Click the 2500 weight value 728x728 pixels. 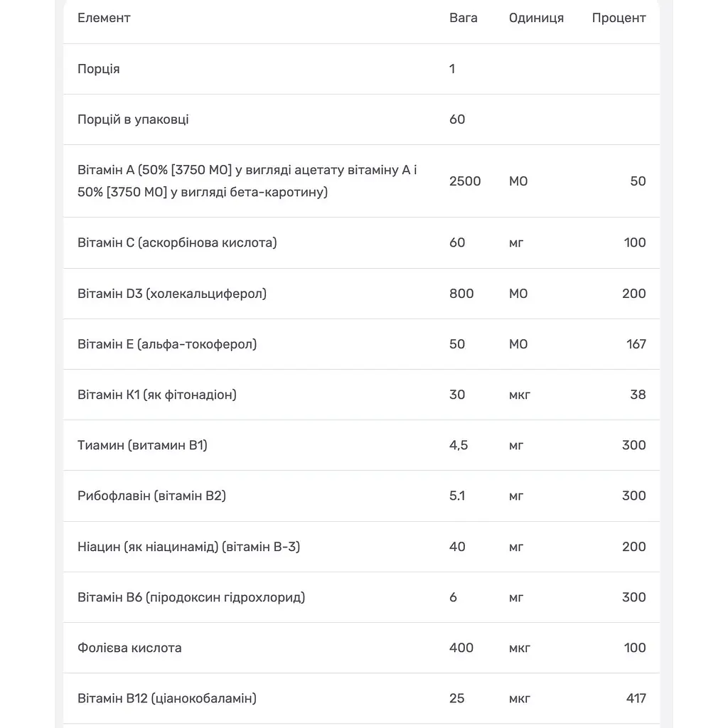coord(465,181)
